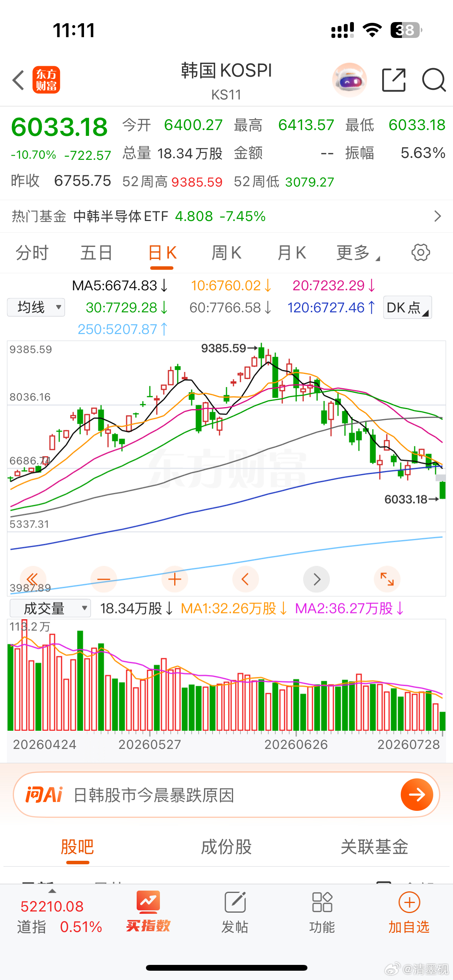453x980 pixels.
Task: Open 均线 indicator dropdown
Action: coord(36,307)
